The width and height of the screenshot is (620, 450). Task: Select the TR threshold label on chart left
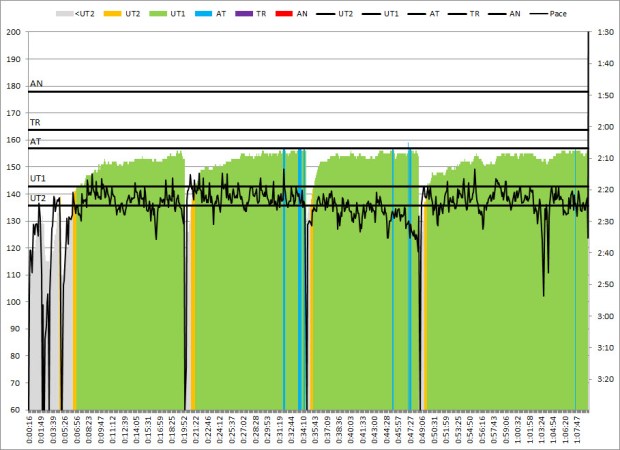tap(35, 122)
